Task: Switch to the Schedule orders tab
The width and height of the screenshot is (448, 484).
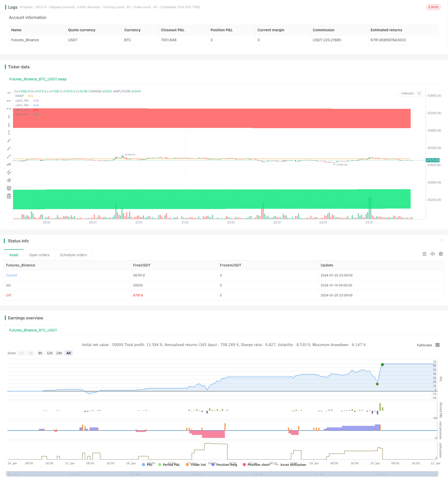Action: tap(73, 255)
